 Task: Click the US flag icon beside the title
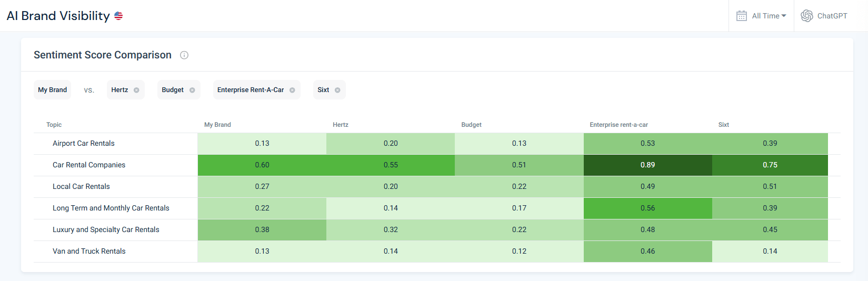pos(118,16)
